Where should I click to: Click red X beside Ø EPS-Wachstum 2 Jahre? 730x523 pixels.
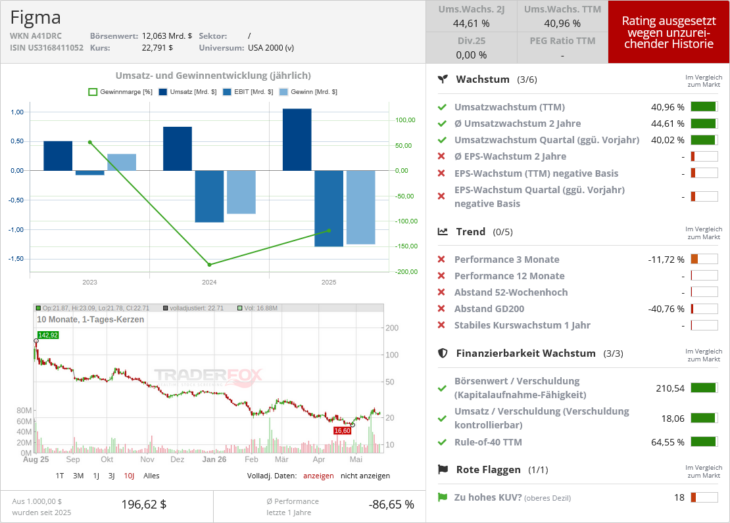coord(441,156)
